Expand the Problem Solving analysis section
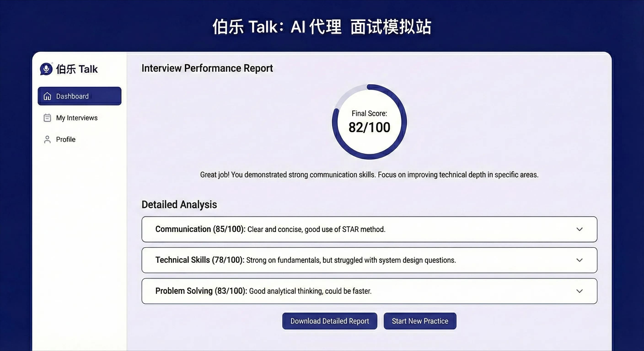Image resolution: width=644 pixels, height=351 pixels. click(580, 291)
